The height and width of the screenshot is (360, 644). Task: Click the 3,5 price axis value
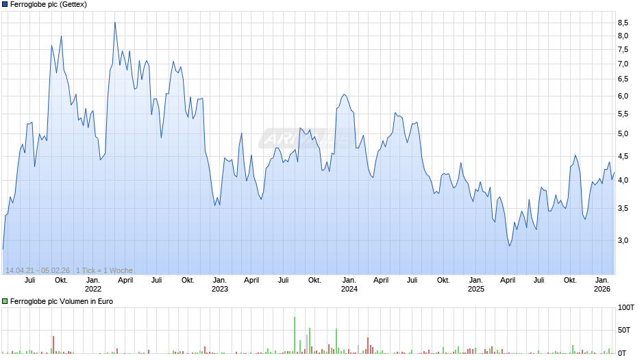click(x=623, y=209)
